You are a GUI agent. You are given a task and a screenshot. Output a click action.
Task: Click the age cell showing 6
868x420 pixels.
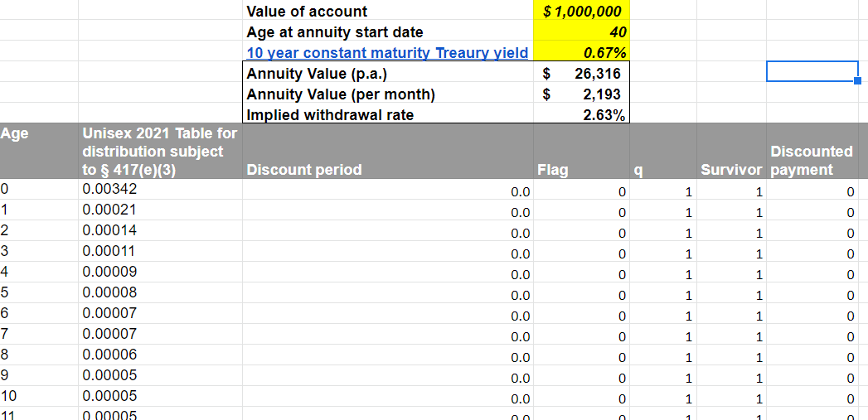pyautogui.click(x=39, y=313)
